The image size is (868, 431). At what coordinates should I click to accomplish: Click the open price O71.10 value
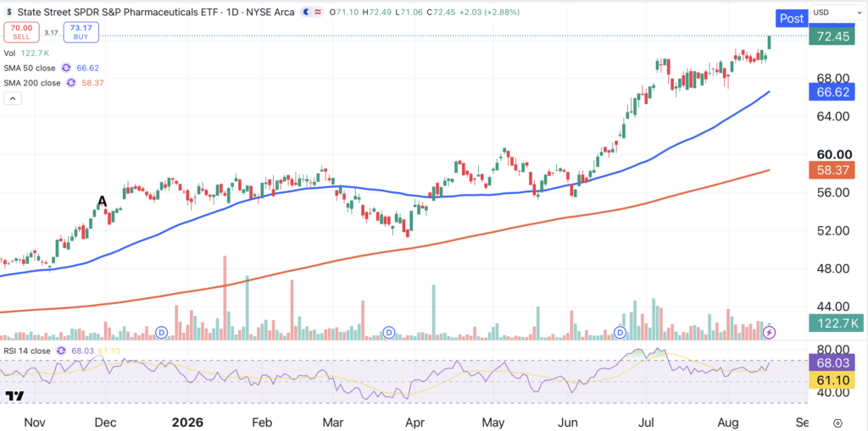pyautogui.click(x=343, y=12)
